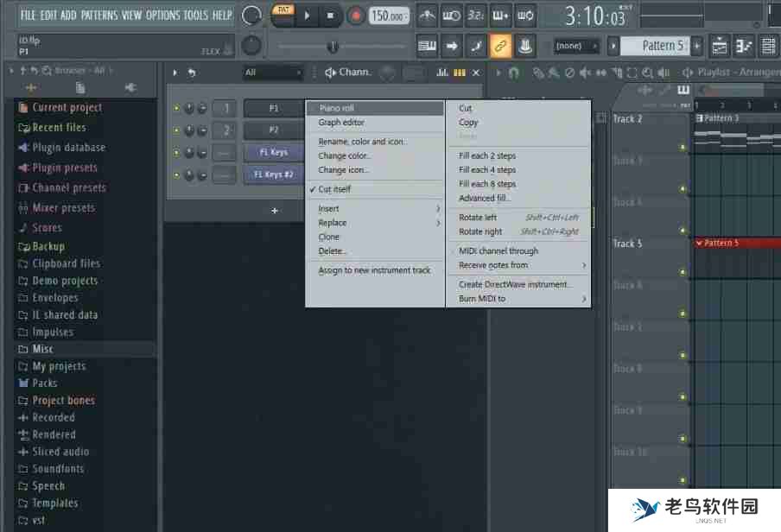Toggle playlist auto-scrolling arrow
This screenshot has height=532, width=781.
[x=452, y=47]
